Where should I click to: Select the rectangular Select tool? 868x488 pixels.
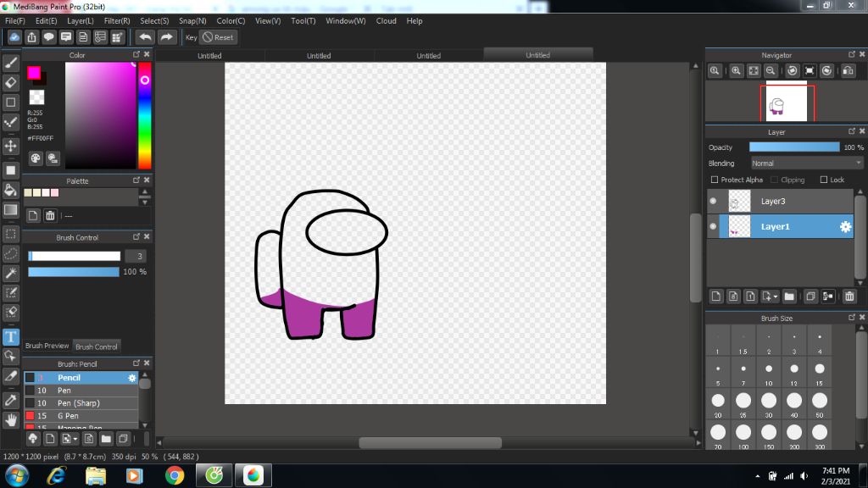point(10,234)
